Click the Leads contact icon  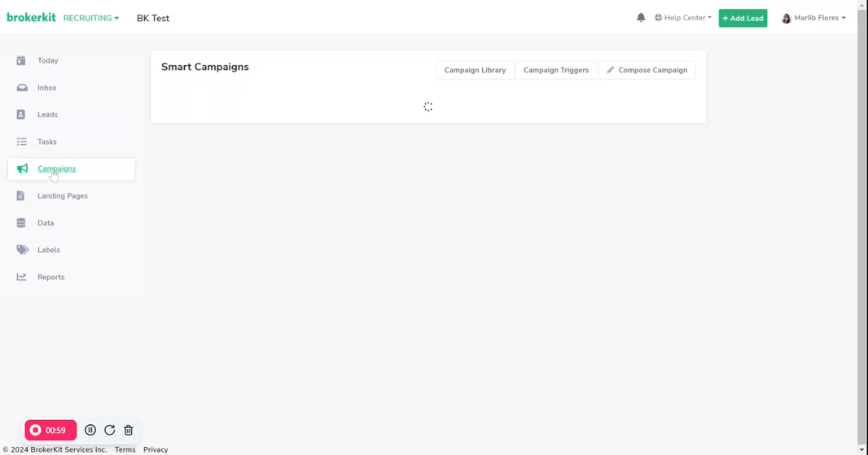(21, 115)
